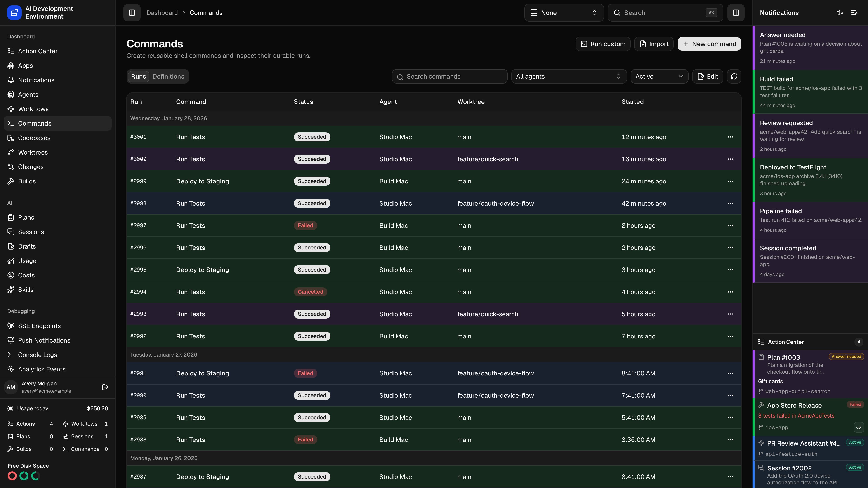Open Session #2002 action item

pyautogui.click(x=810, y=475)
